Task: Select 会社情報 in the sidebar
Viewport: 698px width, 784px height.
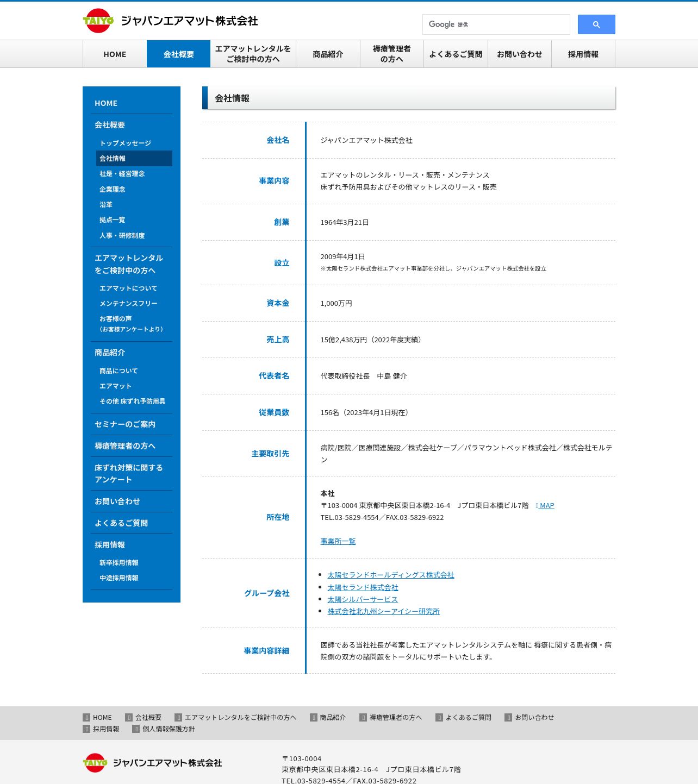Action: coord(134,158)
